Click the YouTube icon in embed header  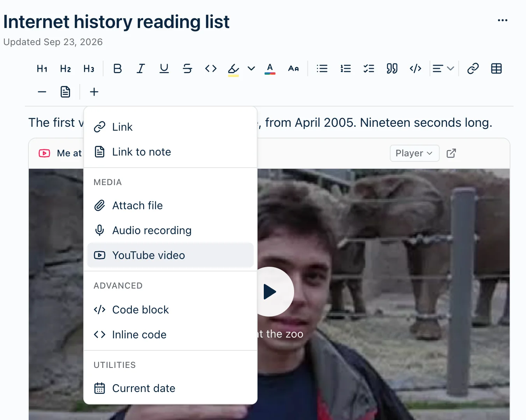tap(44, 153)
